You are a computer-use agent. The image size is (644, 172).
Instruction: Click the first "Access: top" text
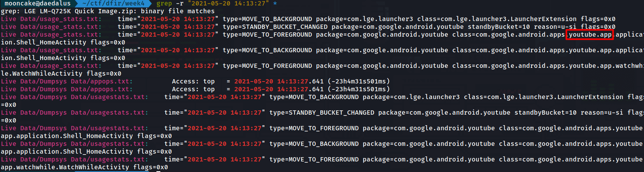(x=193, y=82)
